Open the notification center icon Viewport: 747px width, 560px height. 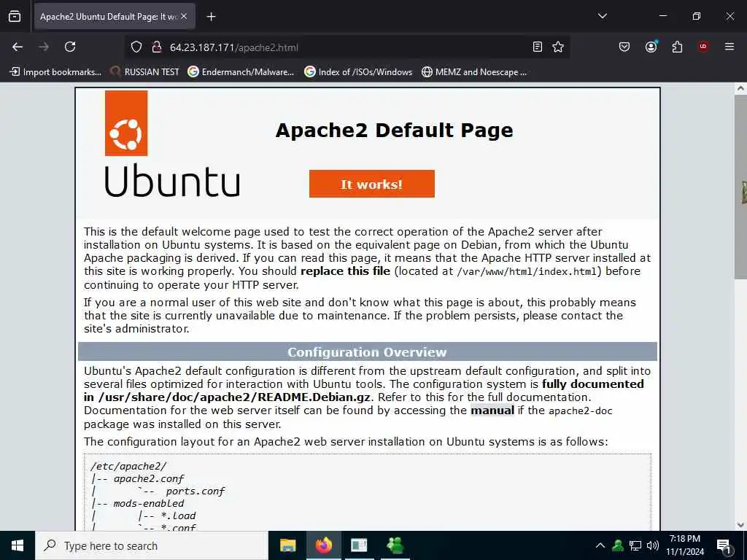(x=724, y=545)
